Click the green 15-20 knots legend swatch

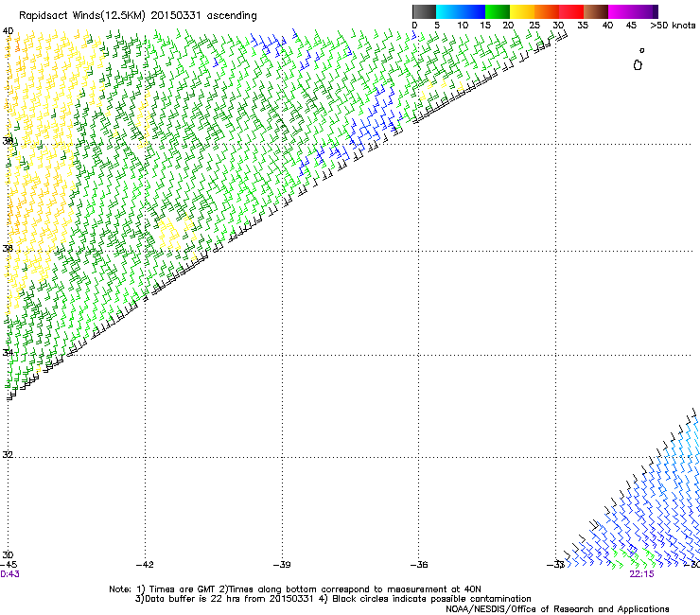[498, 11]
